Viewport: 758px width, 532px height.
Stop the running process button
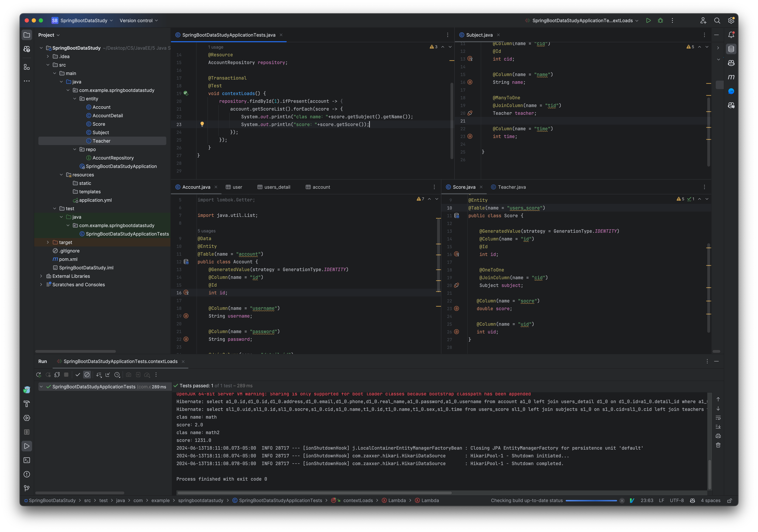[x=66, y=375]
